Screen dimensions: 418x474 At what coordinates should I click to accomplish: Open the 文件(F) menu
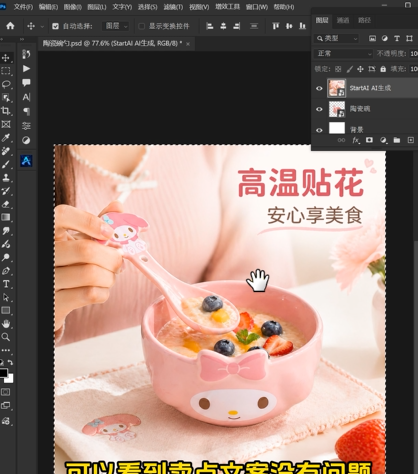[x=23, y=7]
